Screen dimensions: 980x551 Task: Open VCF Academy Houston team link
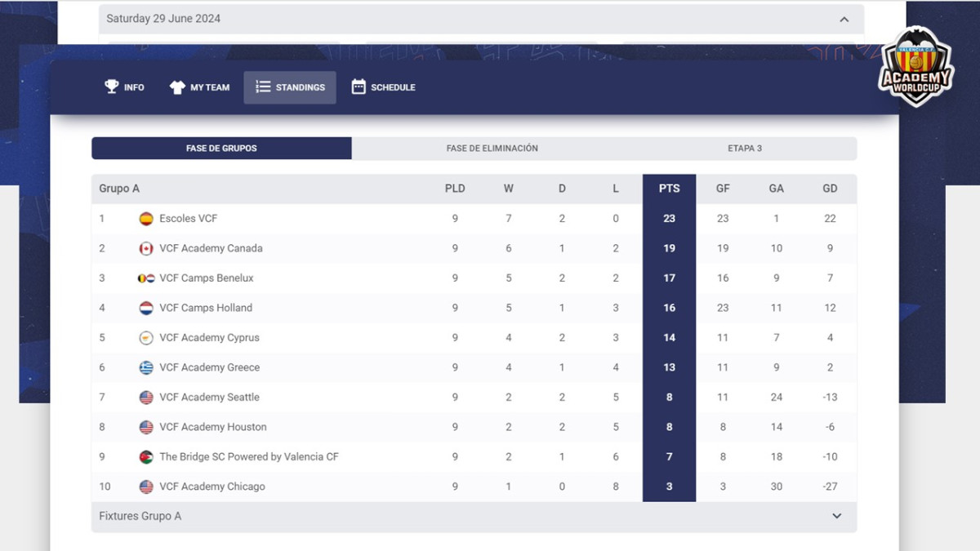tap(213, 427)
